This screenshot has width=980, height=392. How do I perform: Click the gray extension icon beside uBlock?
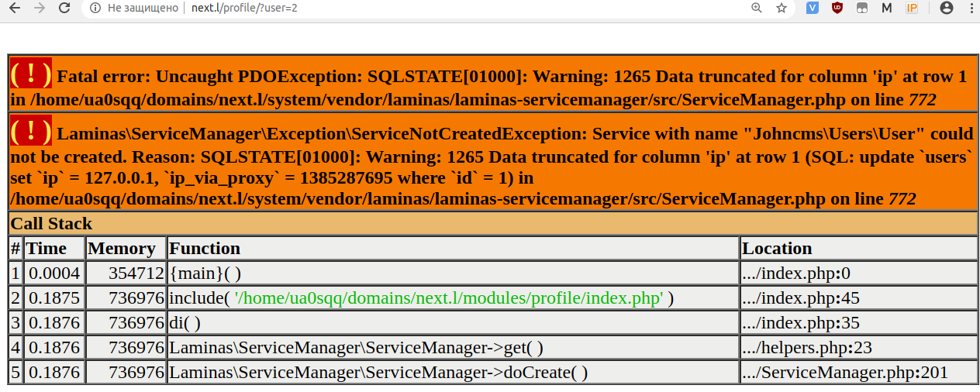[862, 8]
